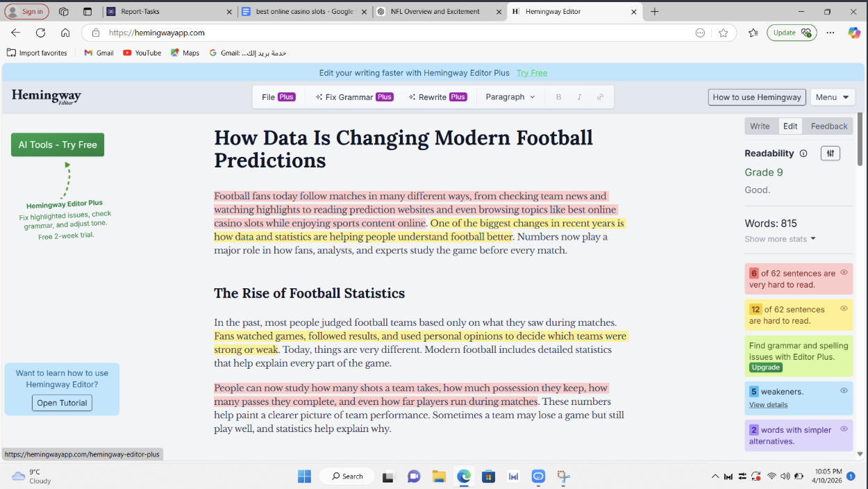The height and width of the screenshot is (489, 868).
Task: Switch to the Write tab
Action: click(761, 126)
